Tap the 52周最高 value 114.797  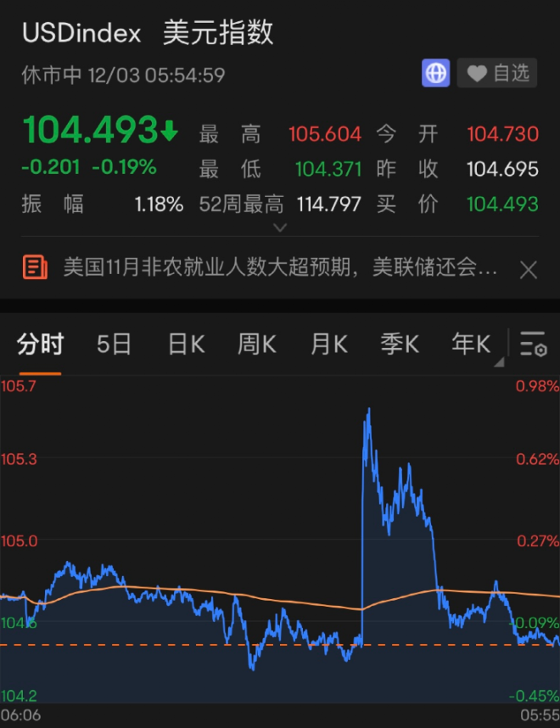328,204
